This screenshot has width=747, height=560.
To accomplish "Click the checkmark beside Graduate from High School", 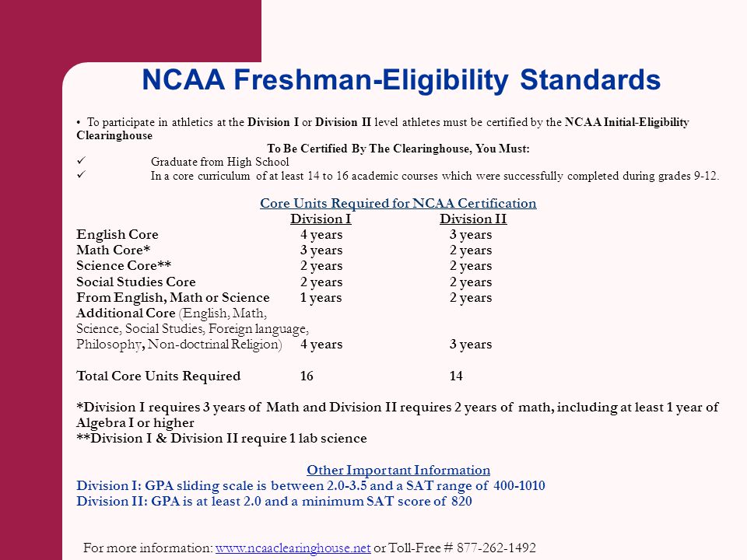I will (x=81, y=161).
